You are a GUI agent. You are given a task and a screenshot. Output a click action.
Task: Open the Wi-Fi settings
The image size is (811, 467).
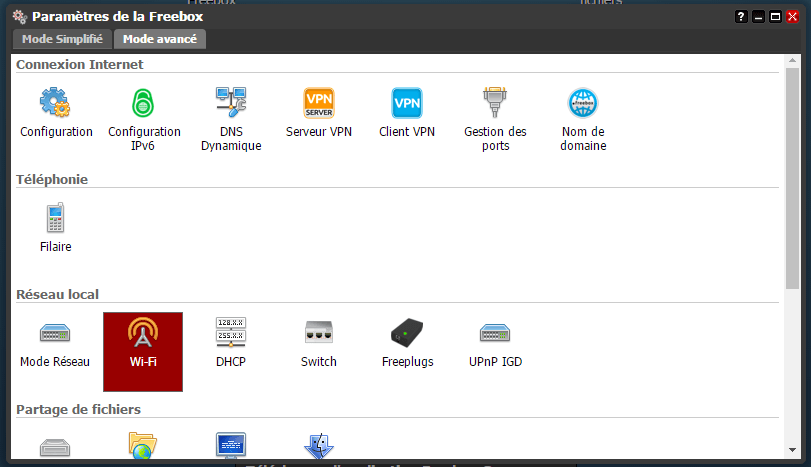click(143, 352)
